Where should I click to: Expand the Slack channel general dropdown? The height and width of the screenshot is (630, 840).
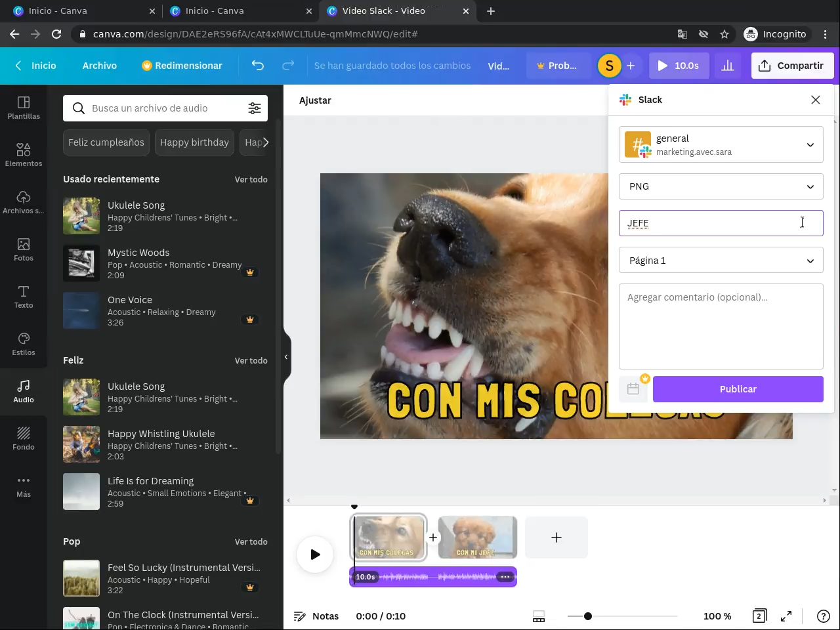[x=721, y=144]
